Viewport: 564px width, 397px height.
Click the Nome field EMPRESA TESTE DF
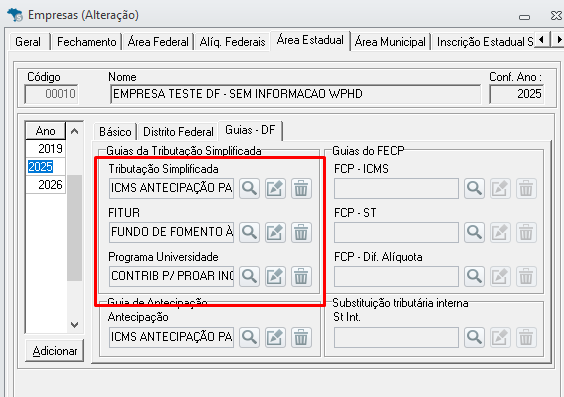(x=296, y=94)
